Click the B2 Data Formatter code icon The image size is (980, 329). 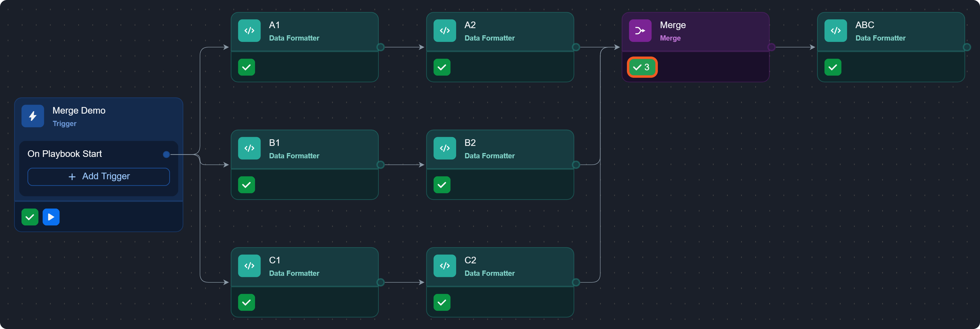444,148
